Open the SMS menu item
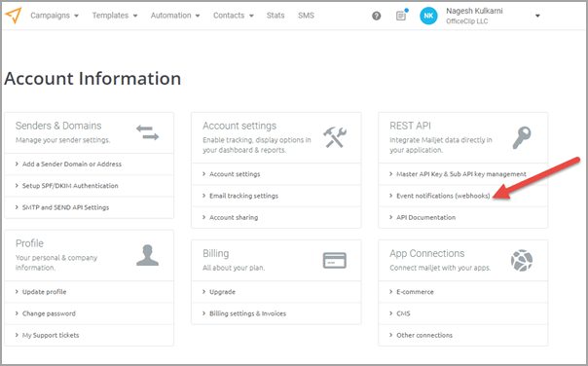Screen dimensions: 588x366 306,16
